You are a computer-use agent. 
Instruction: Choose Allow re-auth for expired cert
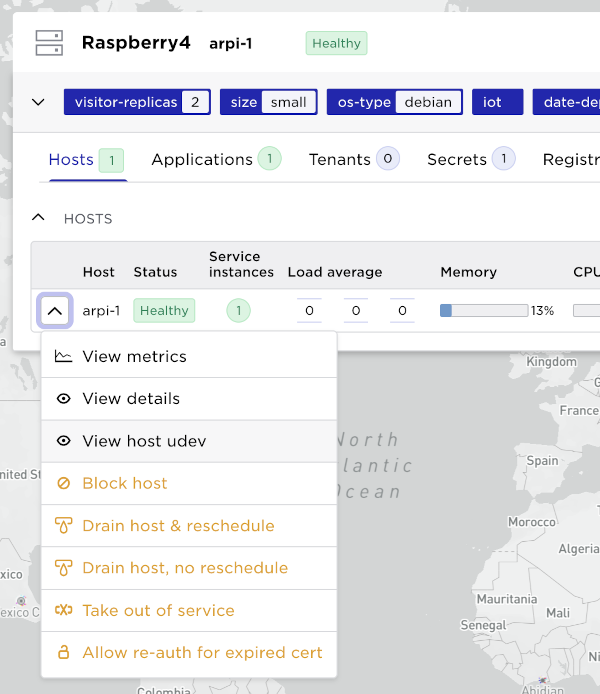[x=202, y=653]
